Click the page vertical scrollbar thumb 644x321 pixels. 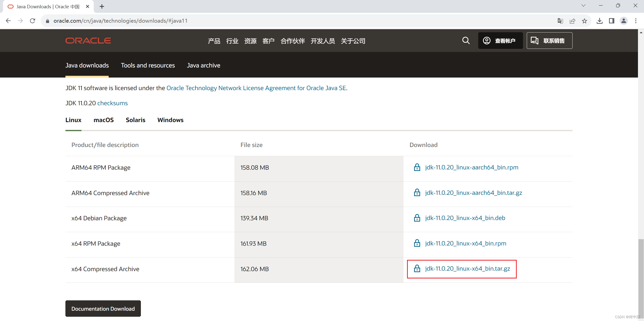(641, 278)
